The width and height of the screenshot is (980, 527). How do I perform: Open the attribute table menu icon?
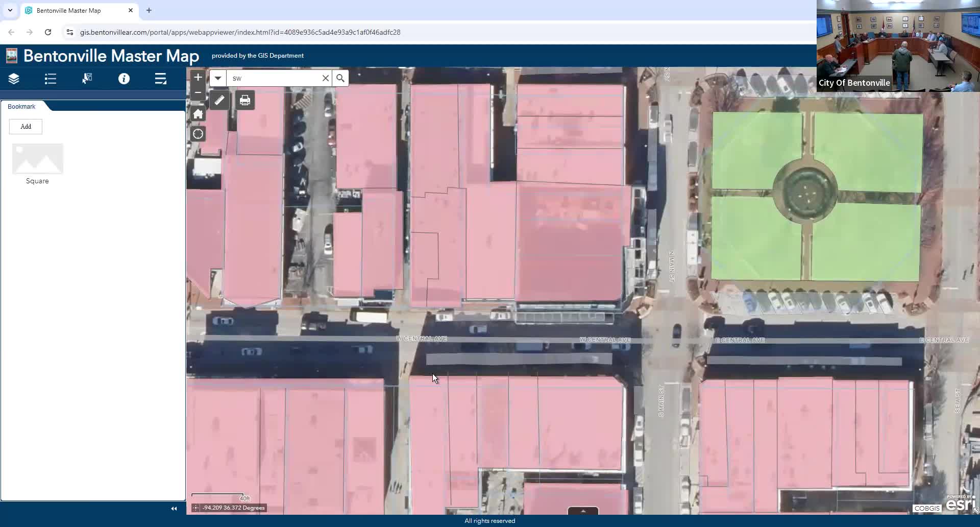click(160, 79)
